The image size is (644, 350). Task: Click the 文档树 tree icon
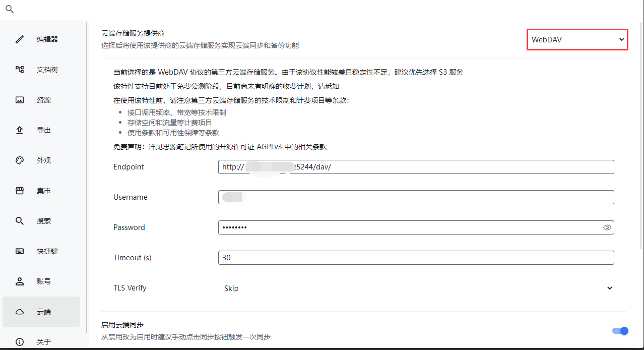click(x=20, y=70)
